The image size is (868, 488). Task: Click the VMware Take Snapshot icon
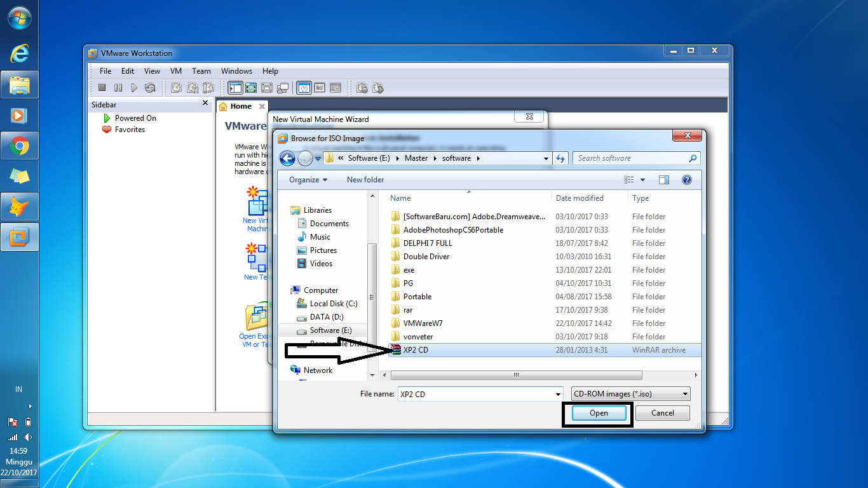coord(177,88)
